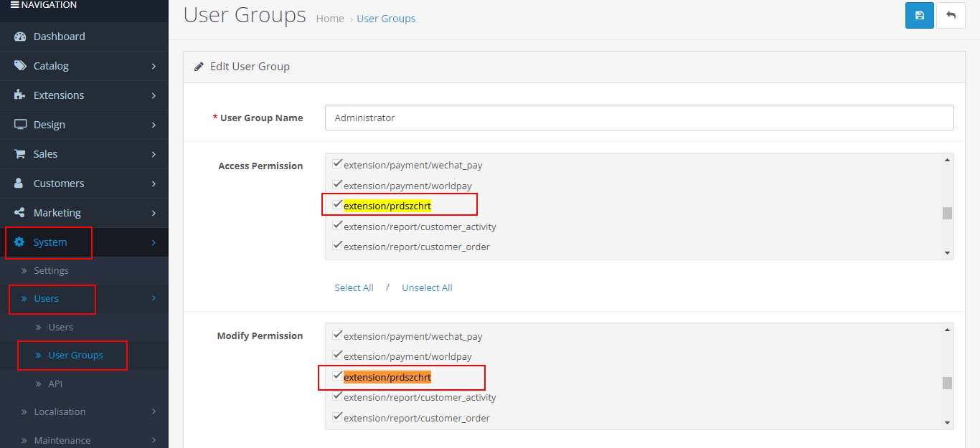Expand the Marketing menu chevron
Image resolution: width=980 pixels, height=448 pixels.
pos(154,213)
